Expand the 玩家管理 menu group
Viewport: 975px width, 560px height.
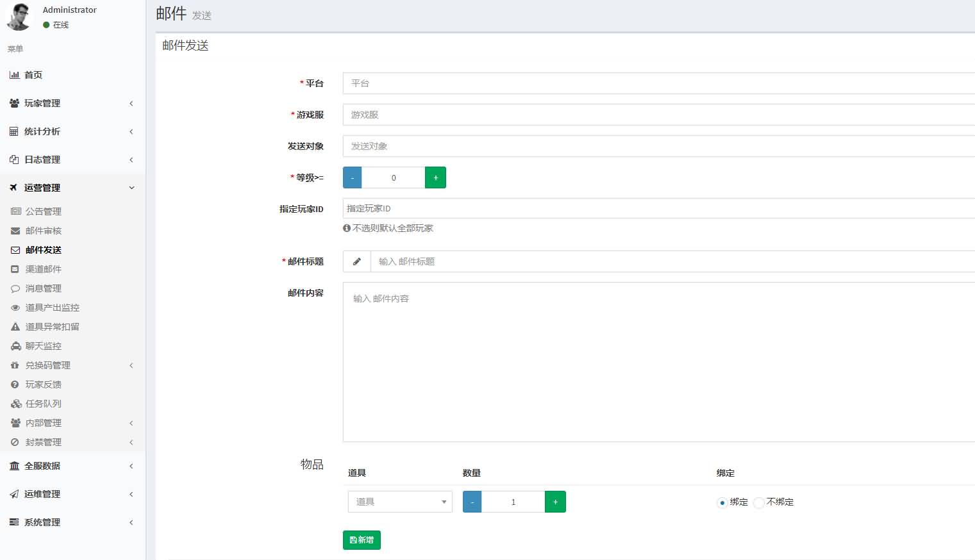coord(71,103)
